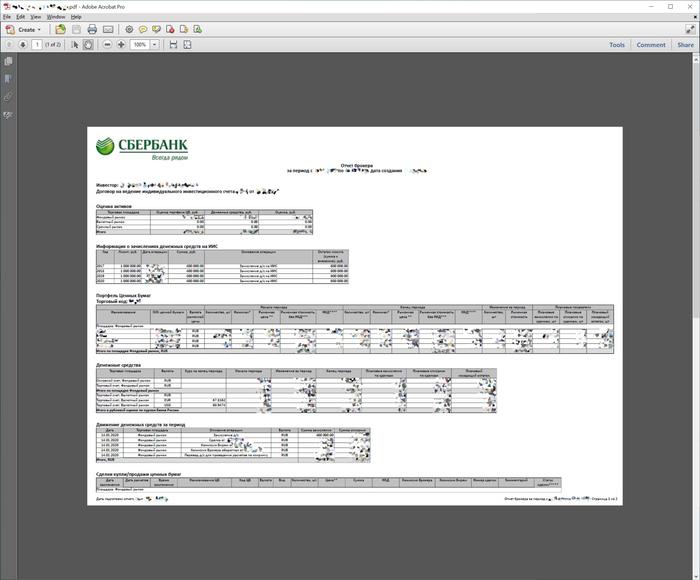Image resolution: width=700 pixels, height=580 pixels.
Task: Maximize the Acrobat window
Action: [671, 7]
